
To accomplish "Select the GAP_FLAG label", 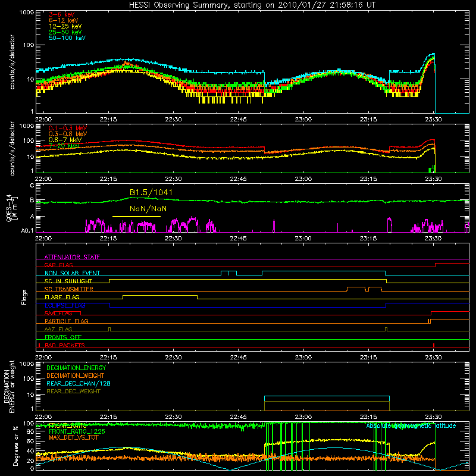I will pos(59,265).
